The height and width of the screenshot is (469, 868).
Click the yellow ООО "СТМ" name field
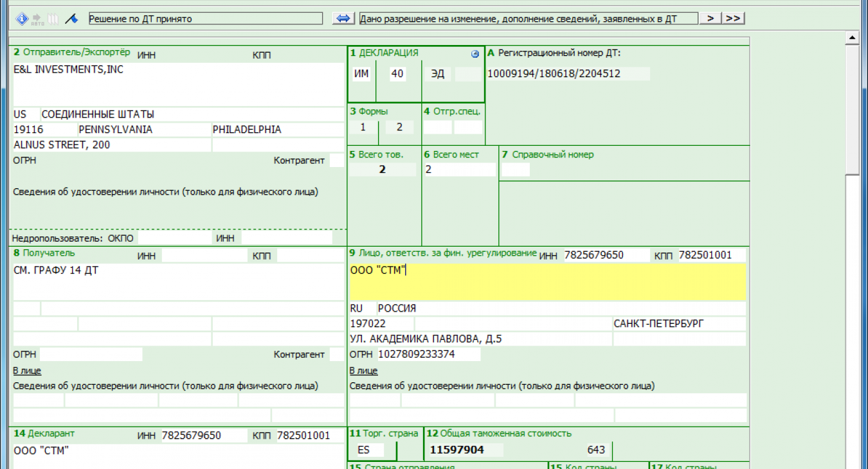[x=547, y=282]
